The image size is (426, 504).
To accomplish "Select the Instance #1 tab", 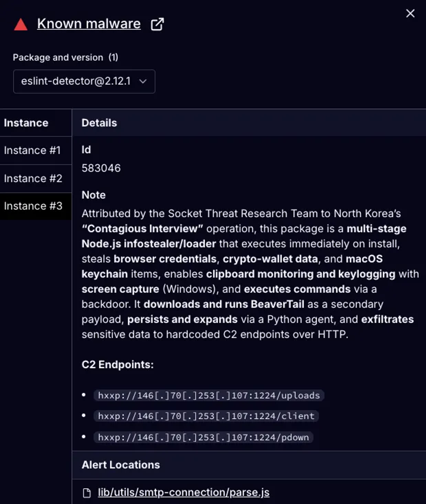I will click(36, 150).
